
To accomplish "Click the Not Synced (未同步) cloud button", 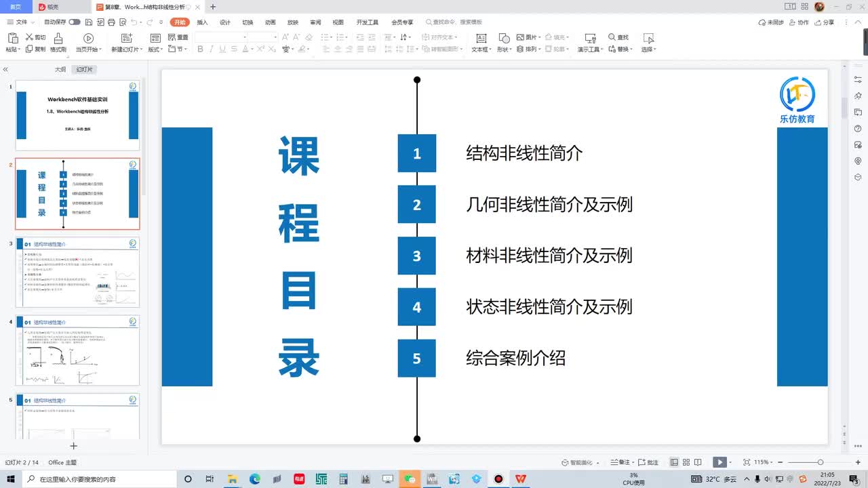I will [771, 22].
